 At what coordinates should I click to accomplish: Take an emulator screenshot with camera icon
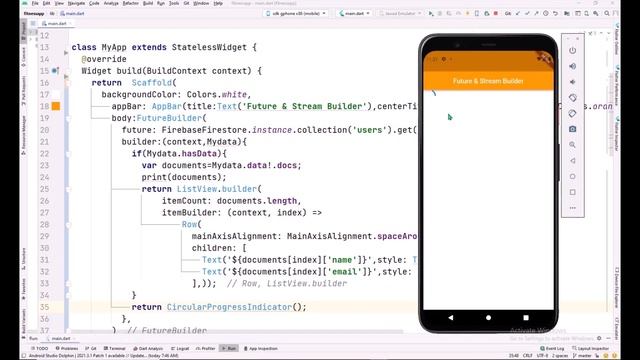573,129
